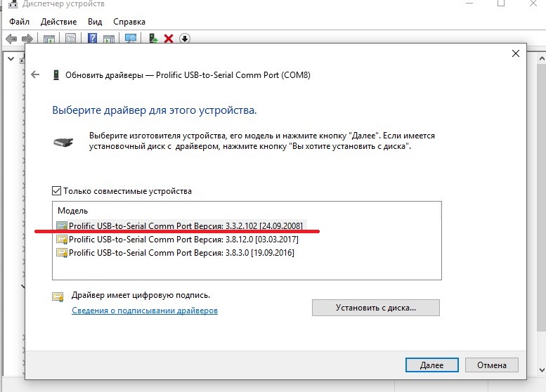
Task: Click the Back arrow in Device Manager toolbar
Action: coord(11,39)
